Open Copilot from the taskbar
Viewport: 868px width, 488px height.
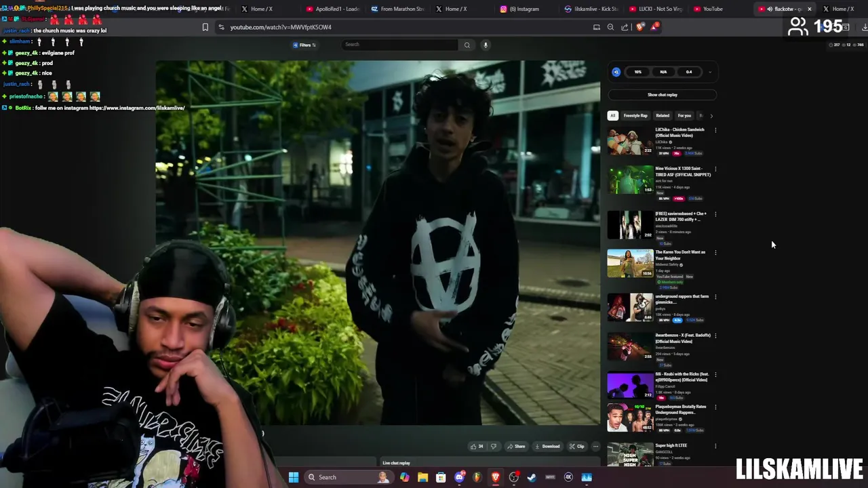(405, 477)
